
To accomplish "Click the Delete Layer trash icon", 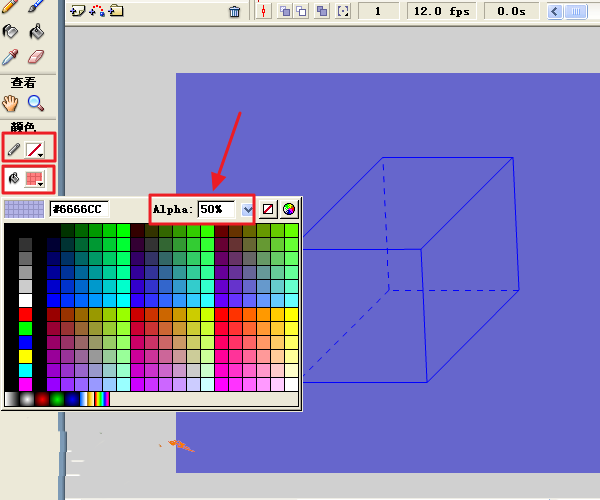I will [234, 12].
